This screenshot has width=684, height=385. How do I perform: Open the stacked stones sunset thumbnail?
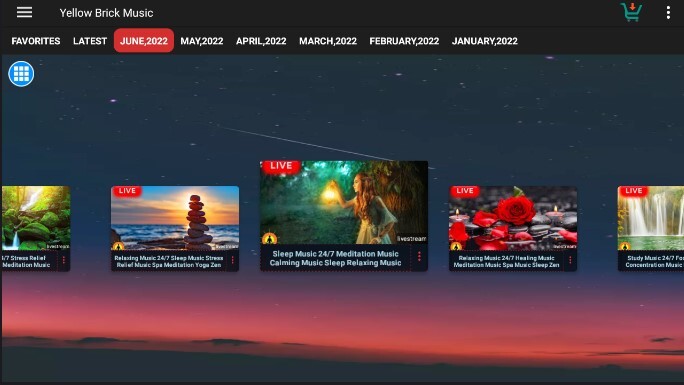[175, 218]
